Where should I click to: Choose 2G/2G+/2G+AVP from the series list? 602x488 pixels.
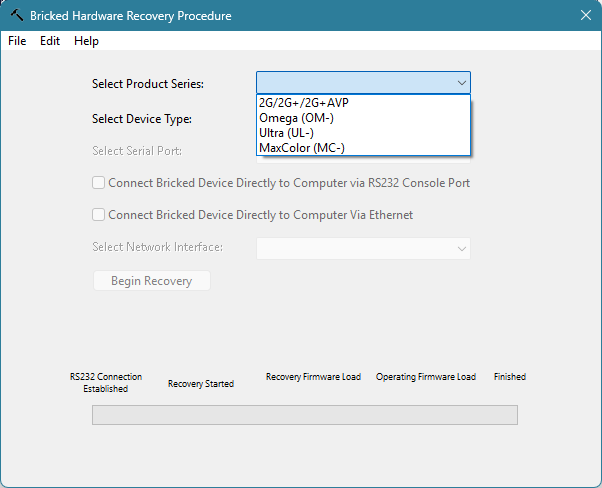363,103
